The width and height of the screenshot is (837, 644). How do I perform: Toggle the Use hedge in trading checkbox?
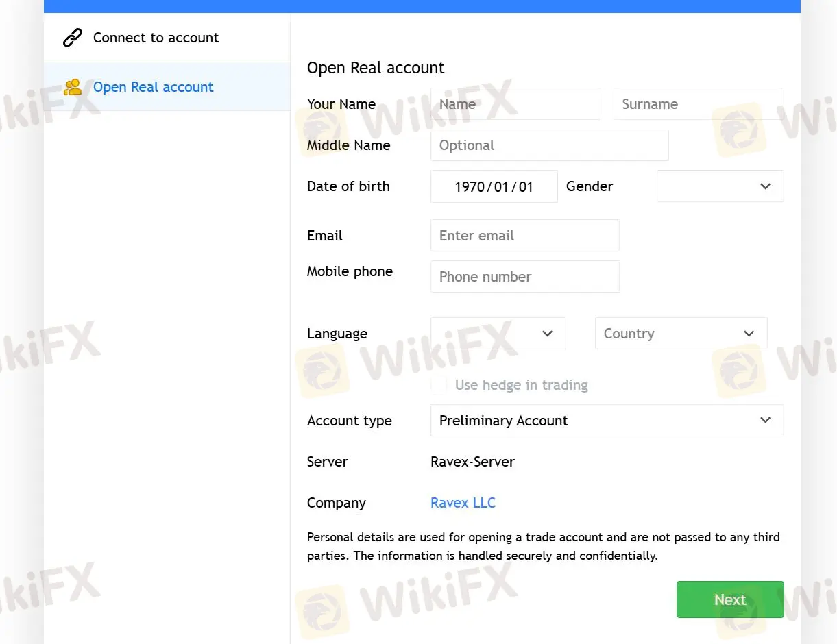(x=439, y=385)
